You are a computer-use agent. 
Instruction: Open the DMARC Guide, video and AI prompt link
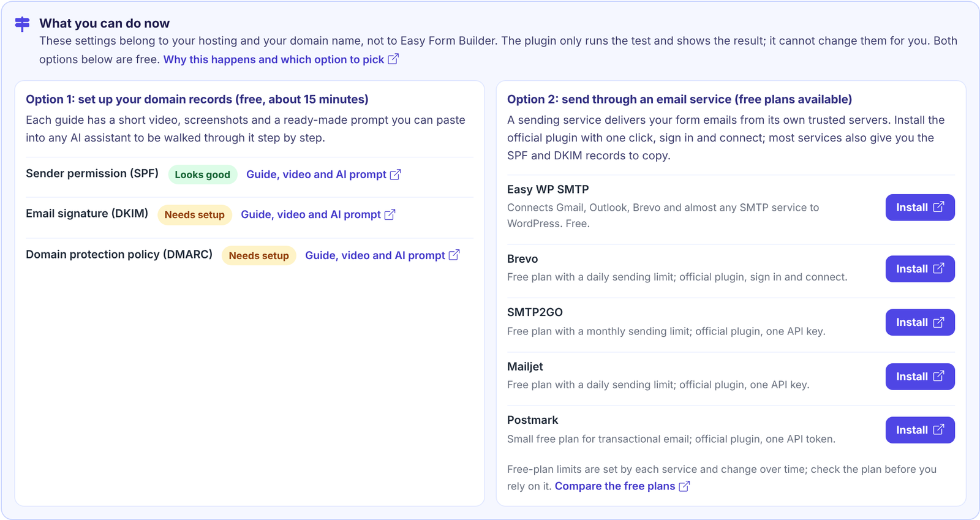click(x=382, y=255)
